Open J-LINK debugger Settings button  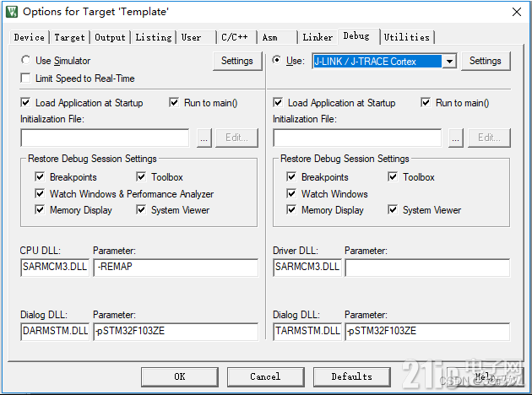[x=486, y=61]
